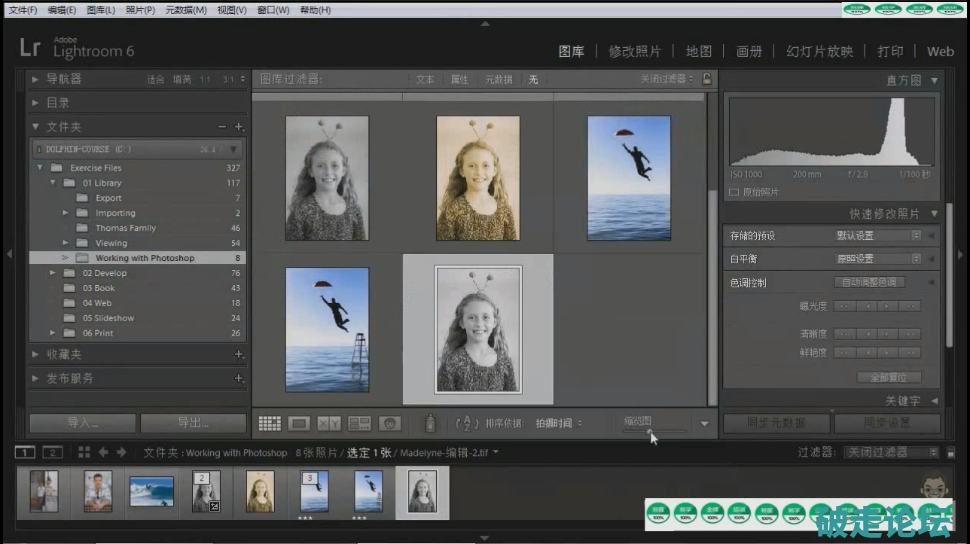Open People face view icon

click(x=389, y=423)
